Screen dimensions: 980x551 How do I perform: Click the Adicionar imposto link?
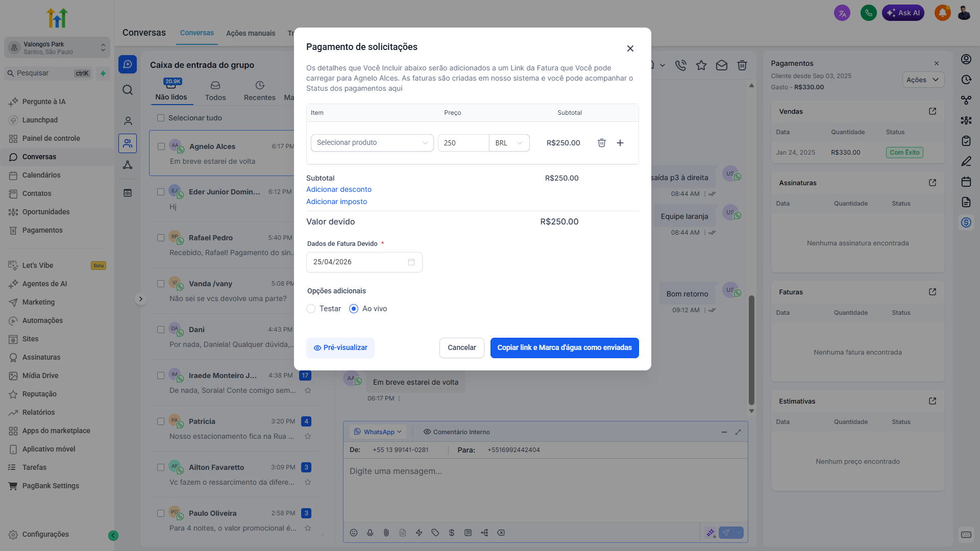pyautogui.click(x=336, y=202)
